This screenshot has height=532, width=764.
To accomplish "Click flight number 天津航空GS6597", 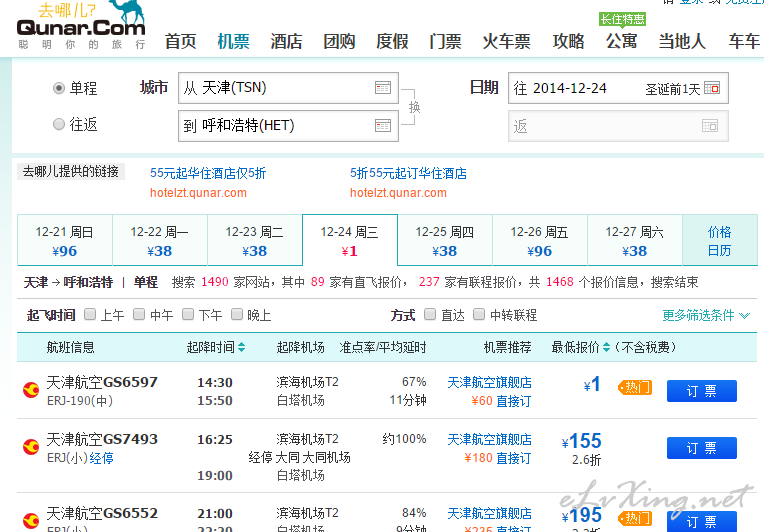I will (x=102, y=382).
